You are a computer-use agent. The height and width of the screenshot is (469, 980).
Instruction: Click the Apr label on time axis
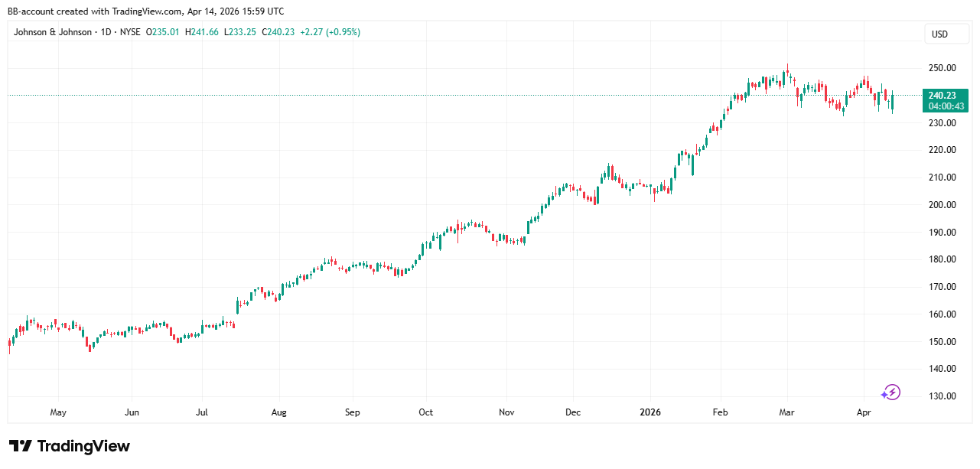862,412
